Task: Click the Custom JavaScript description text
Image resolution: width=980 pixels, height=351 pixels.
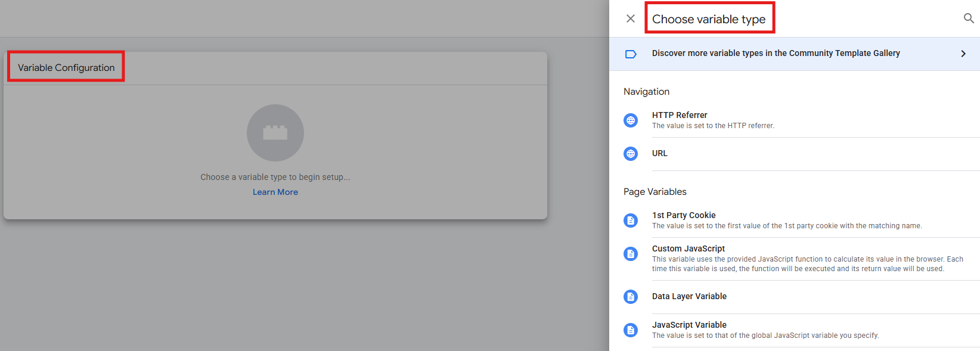Action: [807, 264]
